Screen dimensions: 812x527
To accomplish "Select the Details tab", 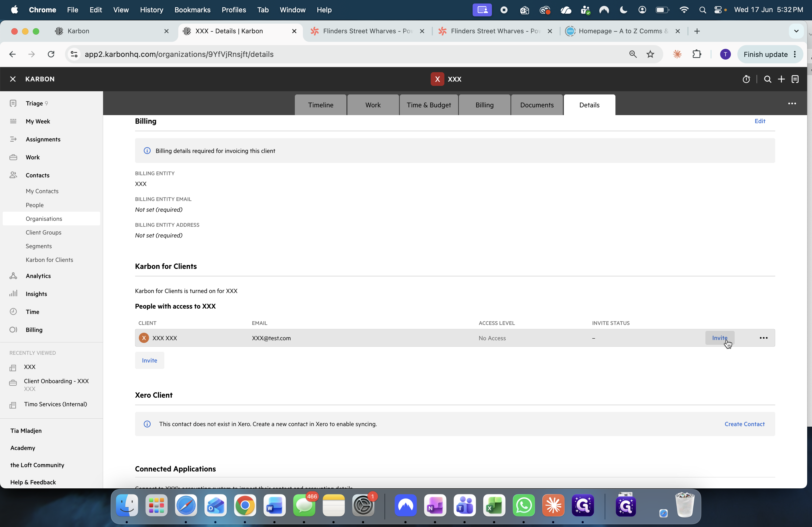I will (x=589, y=105).
